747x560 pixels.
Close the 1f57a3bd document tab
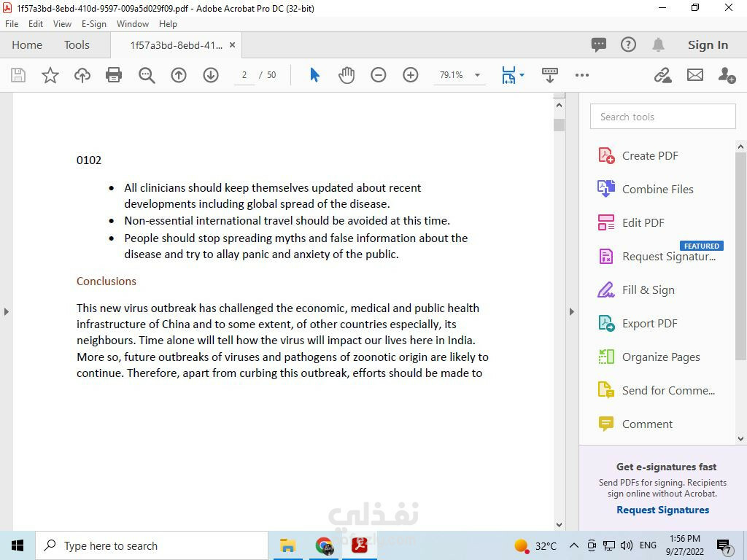point(233,44)
